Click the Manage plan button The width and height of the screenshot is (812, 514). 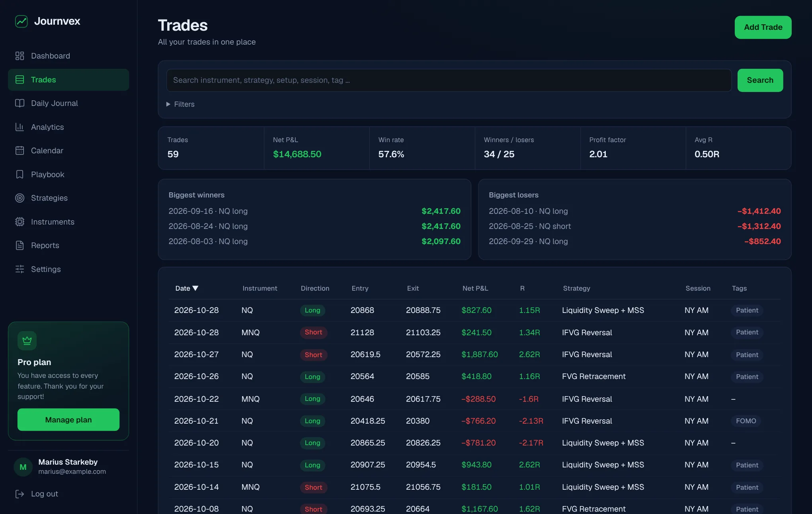(68, 420)
